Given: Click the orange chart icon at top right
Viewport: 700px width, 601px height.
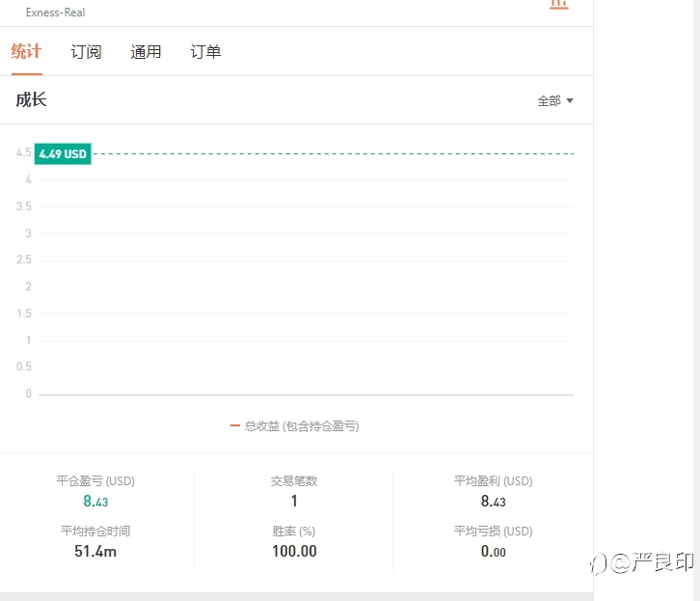Looking at the screenshot, I should [559, 5].
